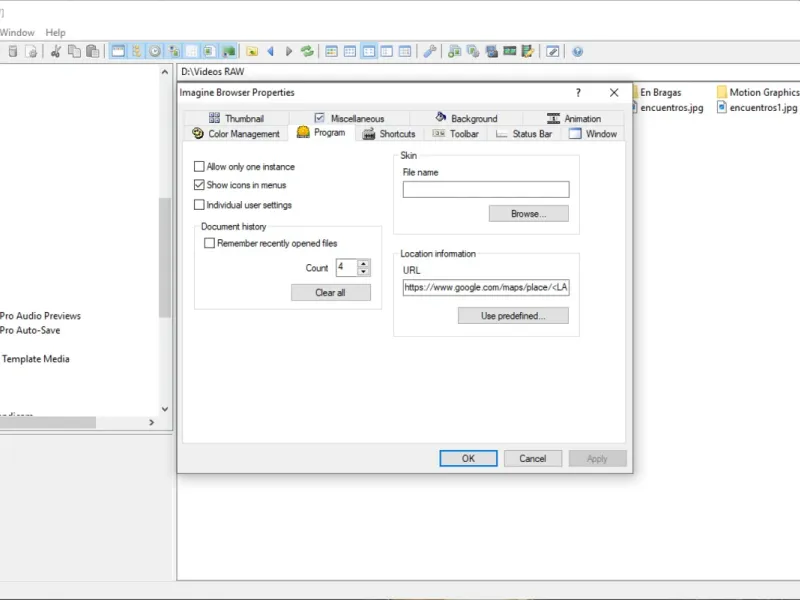Click the blue Back arrow in toolbar
Viewport: 800px width, 600px height.
[x=270, y=52]
